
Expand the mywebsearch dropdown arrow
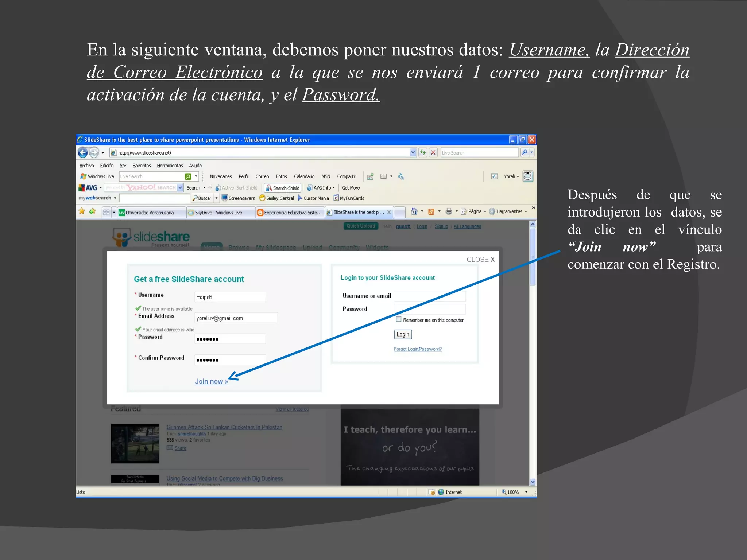tap(115, 198)
